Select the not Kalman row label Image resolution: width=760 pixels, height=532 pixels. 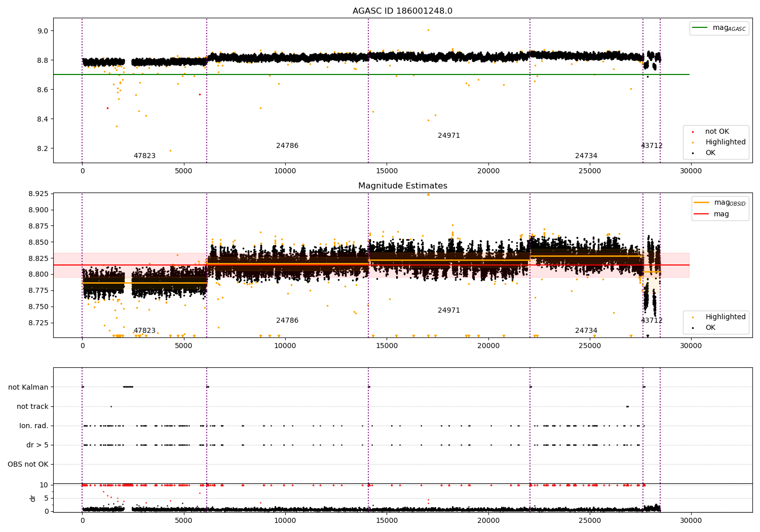28,387
